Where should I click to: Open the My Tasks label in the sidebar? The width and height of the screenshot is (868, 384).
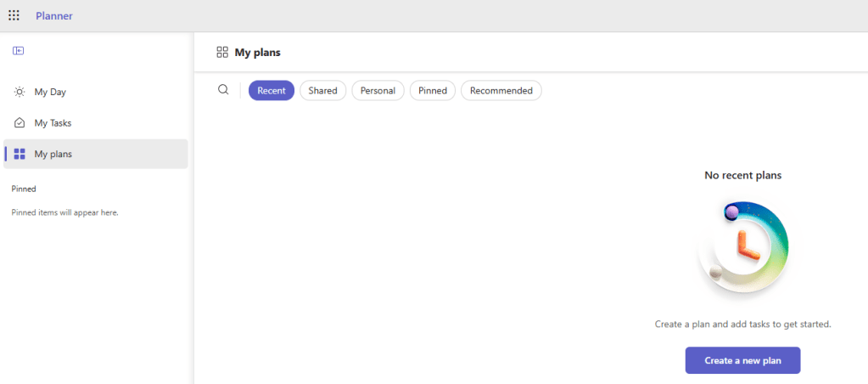pos(53,123)
